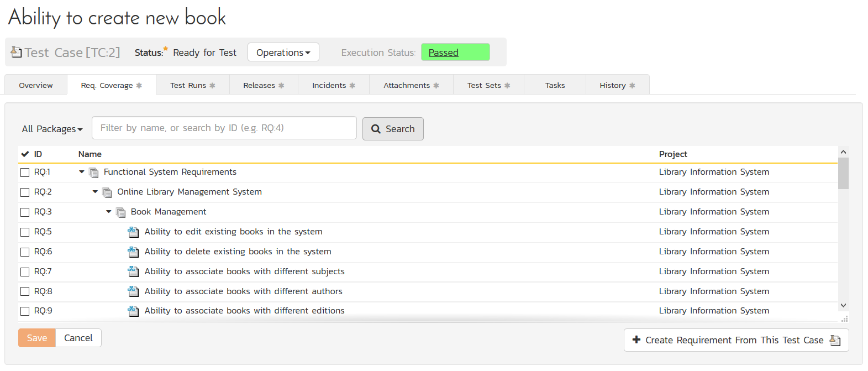
Task: Collapse the Book Management tree node
Action: coord(109,212)
